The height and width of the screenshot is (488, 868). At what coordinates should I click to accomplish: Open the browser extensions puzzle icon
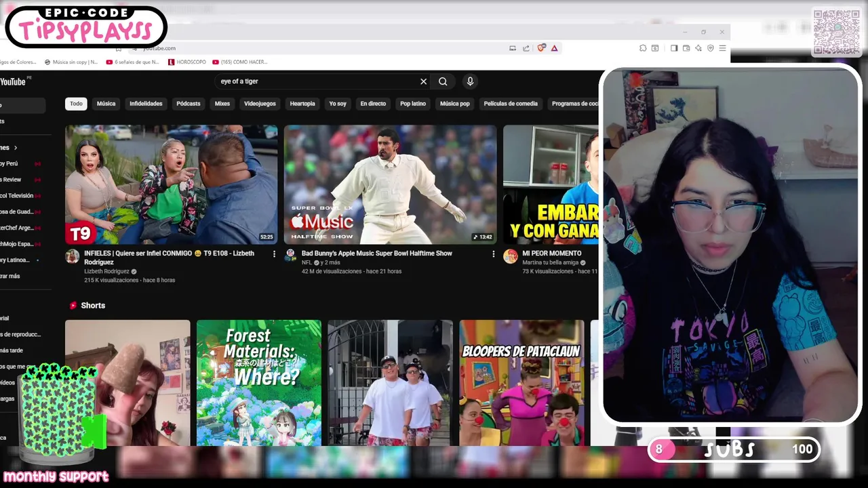(643, 48)
